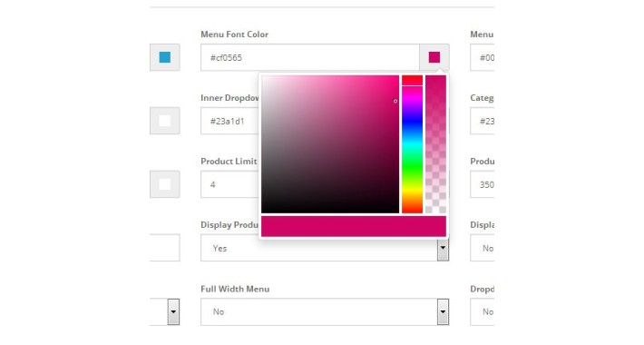The width and height of the screenshot is (644, 345).
Task: Click the magenta swatch beside #cf0565 field
Action: point(434,57)
